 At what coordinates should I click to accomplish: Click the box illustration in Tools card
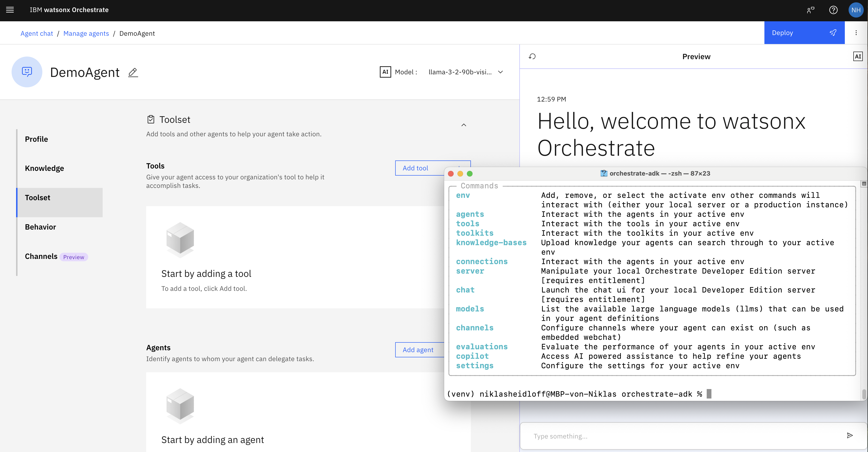click(x=180, y=240)
